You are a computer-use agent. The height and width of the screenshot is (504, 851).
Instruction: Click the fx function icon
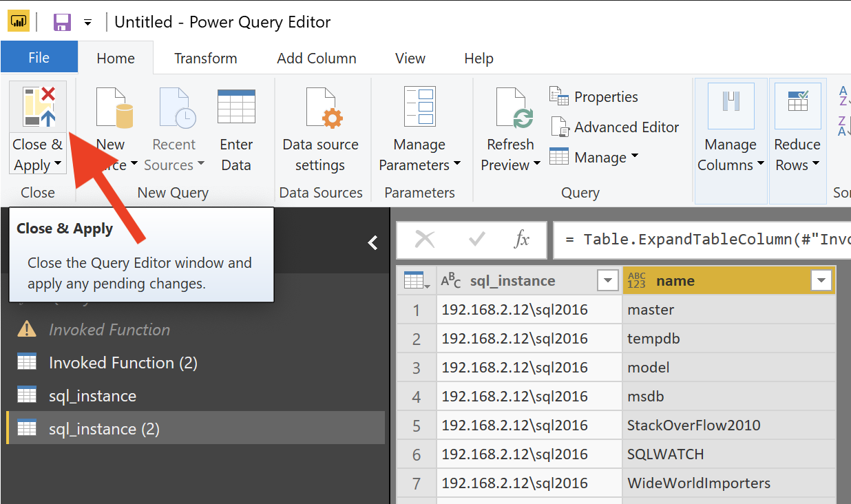pos(522,239)
